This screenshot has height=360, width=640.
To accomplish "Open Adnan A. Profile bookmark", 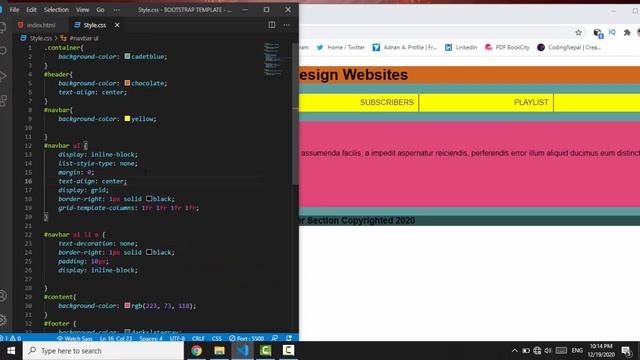I will click(404, 47).
